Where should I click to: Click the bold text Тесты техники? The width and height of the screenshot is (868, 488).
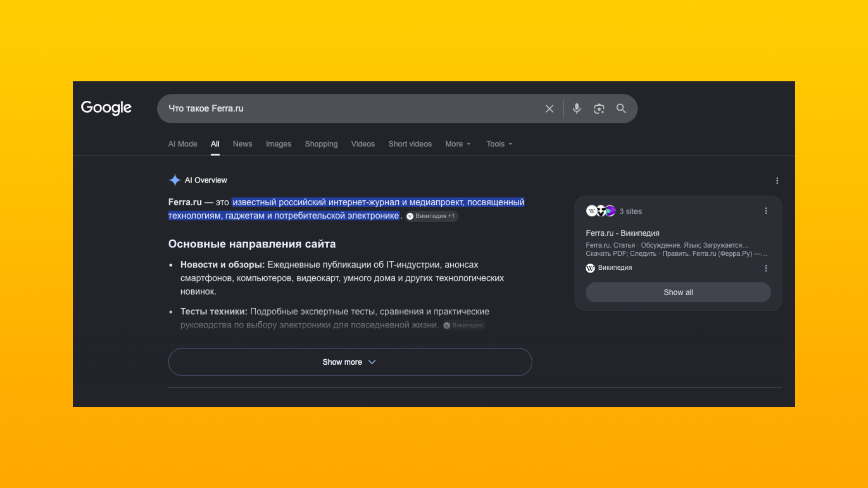[x=214, y=312]
